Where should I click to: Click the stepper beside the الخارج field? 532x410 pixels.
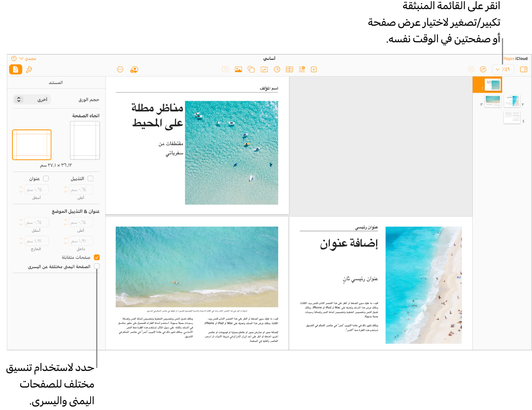[x=21, y=241]
